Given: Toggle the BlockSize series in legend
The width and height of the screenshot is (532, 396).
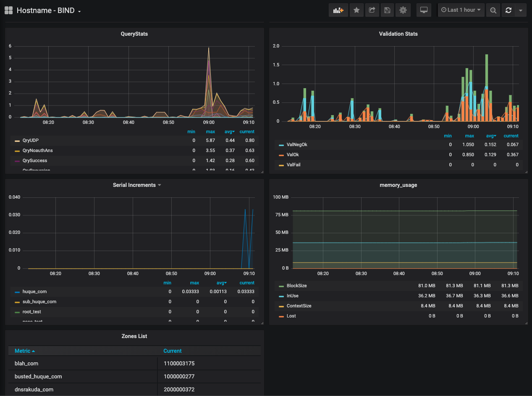Looking at the screenshot, I should [296, 286].
